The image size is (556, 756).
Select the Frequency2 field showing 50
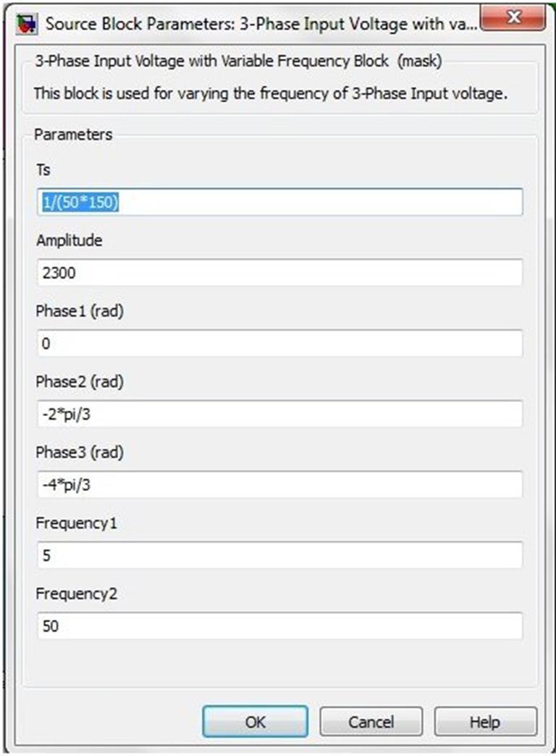pyautogui.click(x=279, y=625)
